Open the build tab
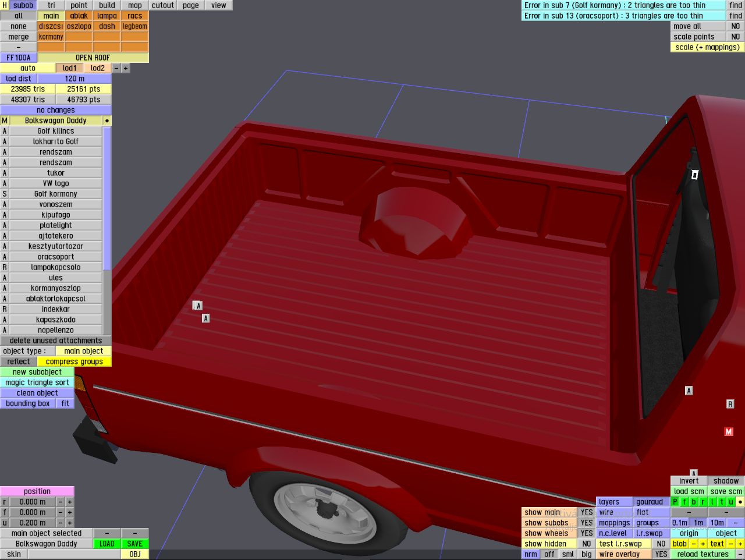The width and height of the screenshot is (745, 560). coord(107,5)
